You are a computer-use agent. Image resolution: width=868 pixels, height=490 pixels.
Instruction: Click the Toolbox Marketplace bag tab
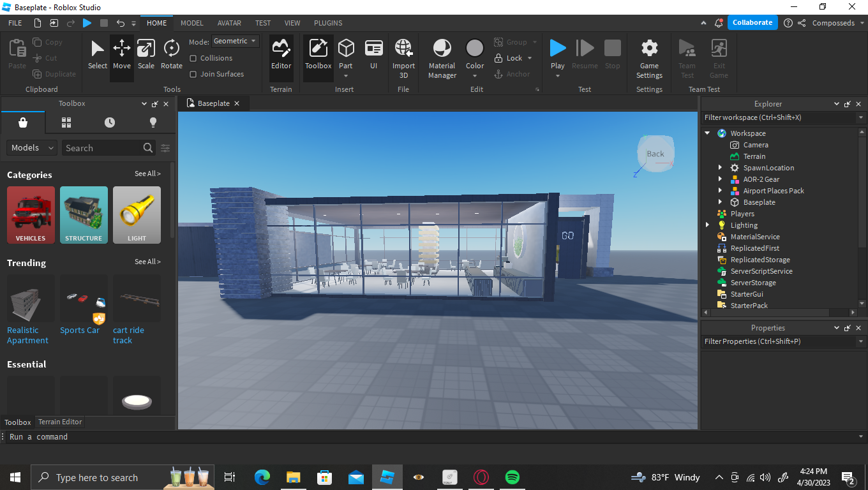click(x=23, y=122)
